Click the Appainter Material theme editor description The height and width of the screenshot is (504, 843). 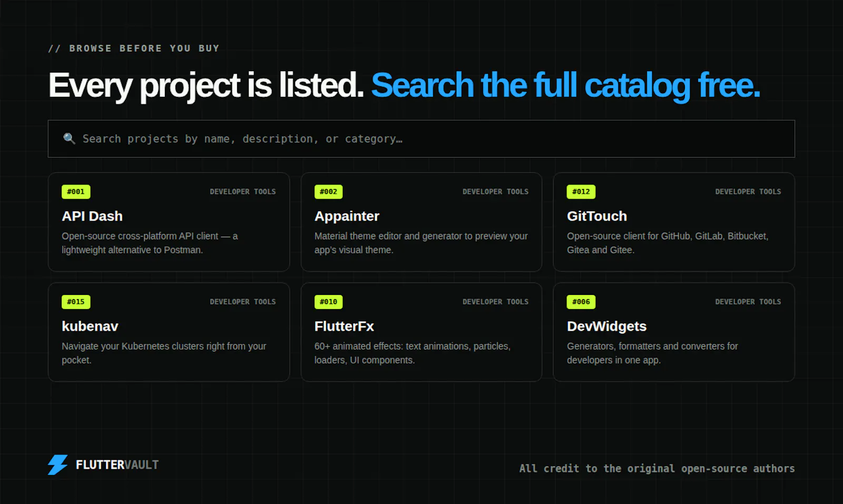click(421, 243)
